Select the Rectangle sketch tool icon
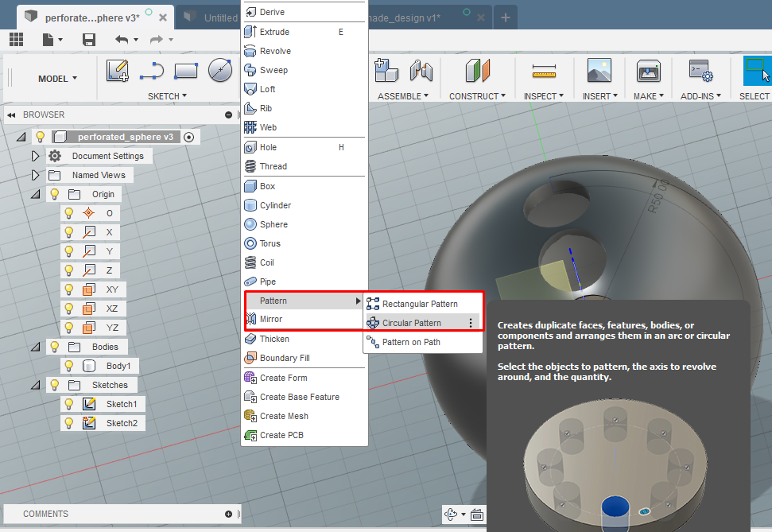Screen dimensions: 772x532 pyautogui.click(x=185, y=71)
